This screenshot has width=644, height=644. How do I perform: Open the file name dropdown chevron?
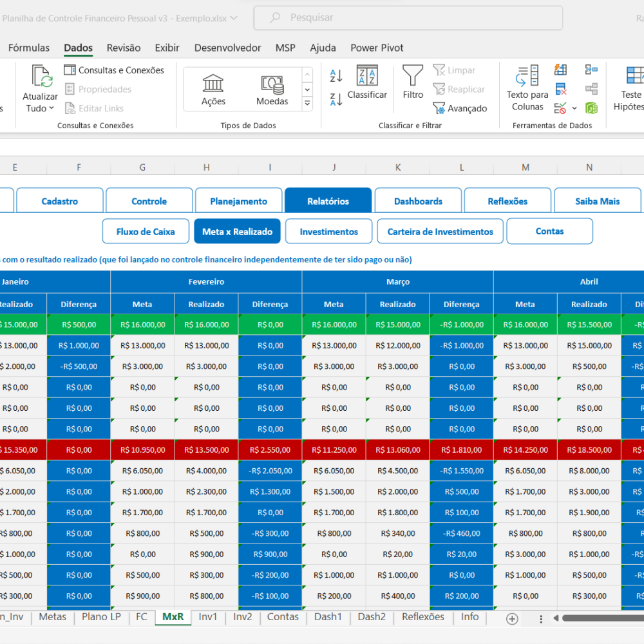coord(234,18)
